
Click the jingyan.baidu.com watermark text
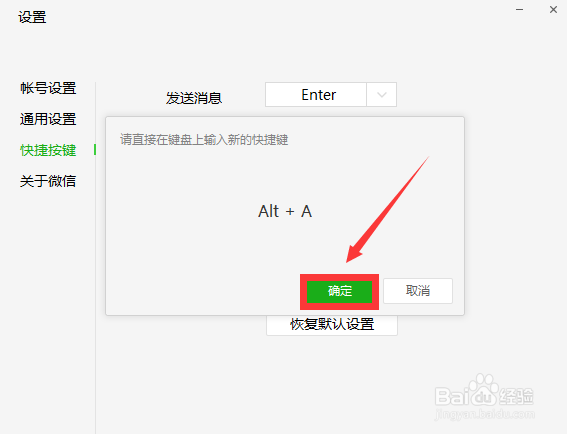coord(485,413)
